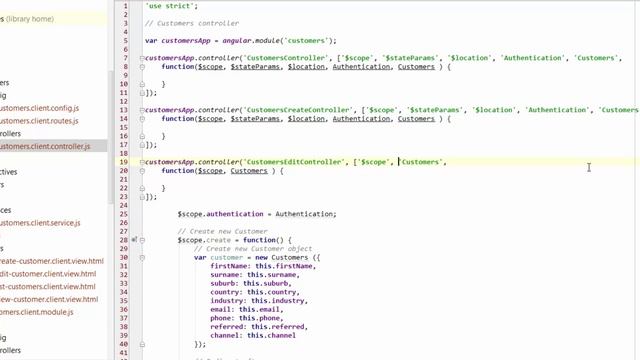
Task: Click 'CustomersController' string on line 7
Action: (286, 58)
